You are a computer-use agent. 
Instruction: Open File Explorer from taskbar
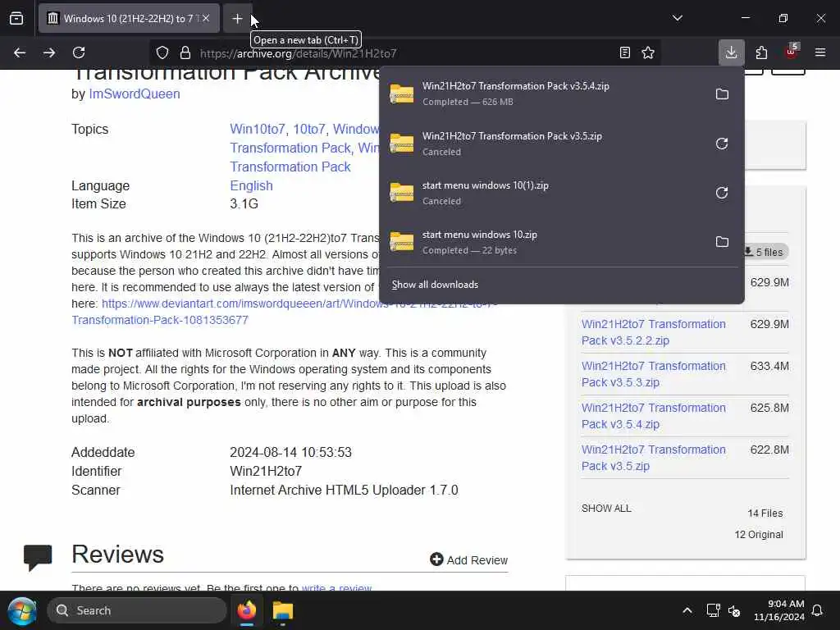[x=283, y=610]
